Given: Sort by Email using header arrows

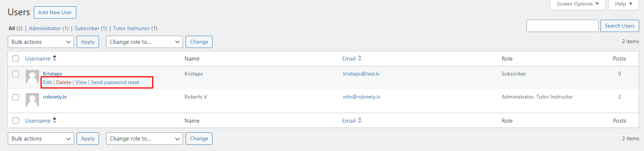Looking at the screenshot, I should pyautogui.click(x=360, y=58).
